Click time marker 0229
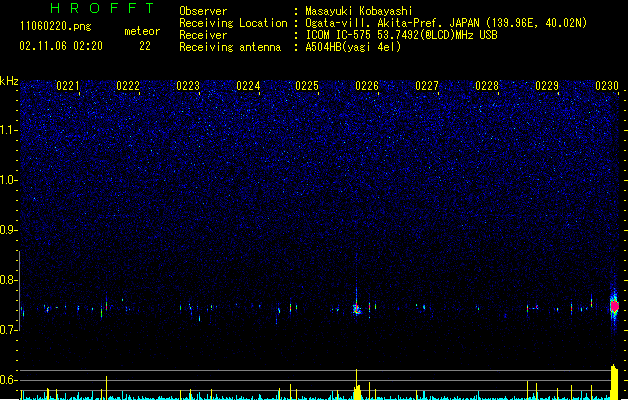Image resolution: width=629 pixels, height=400 pixels. (547, 86)
